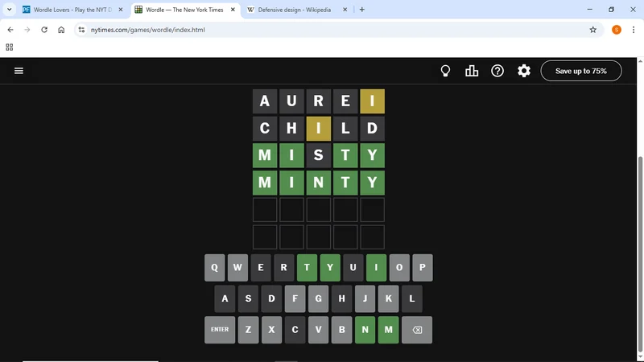Hit the ENTER key on Wordle keyboard
The width and height of the screenshot is (644, 362).
(x=220, y=330)
